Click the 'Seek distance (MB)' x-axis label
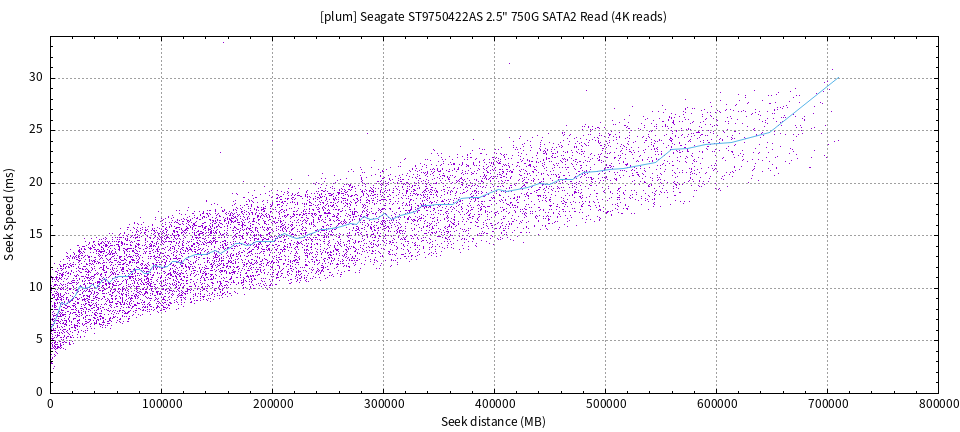 pos(493,422)
